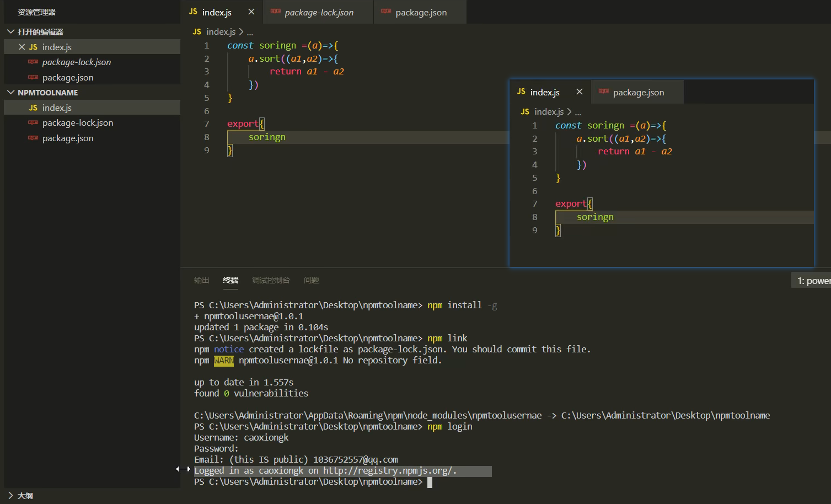Click JS icon of index.js in NPMTOOLNAME
Screen dimensions: 831x504
pos(33,108)
